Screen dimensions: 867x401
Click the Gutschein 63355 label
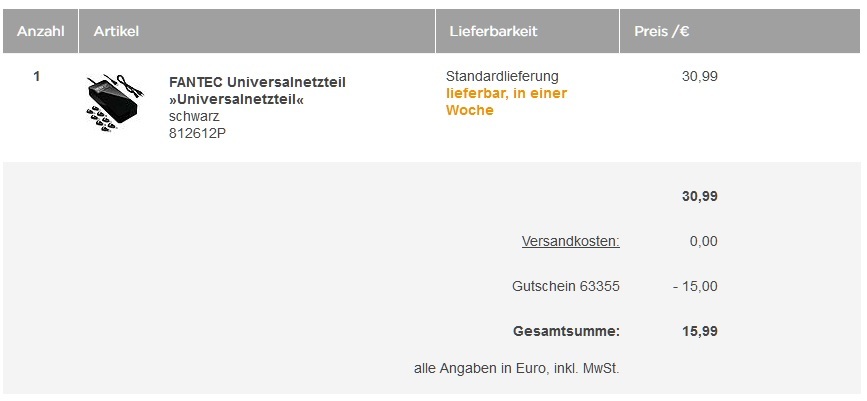[x=565, y=286]
